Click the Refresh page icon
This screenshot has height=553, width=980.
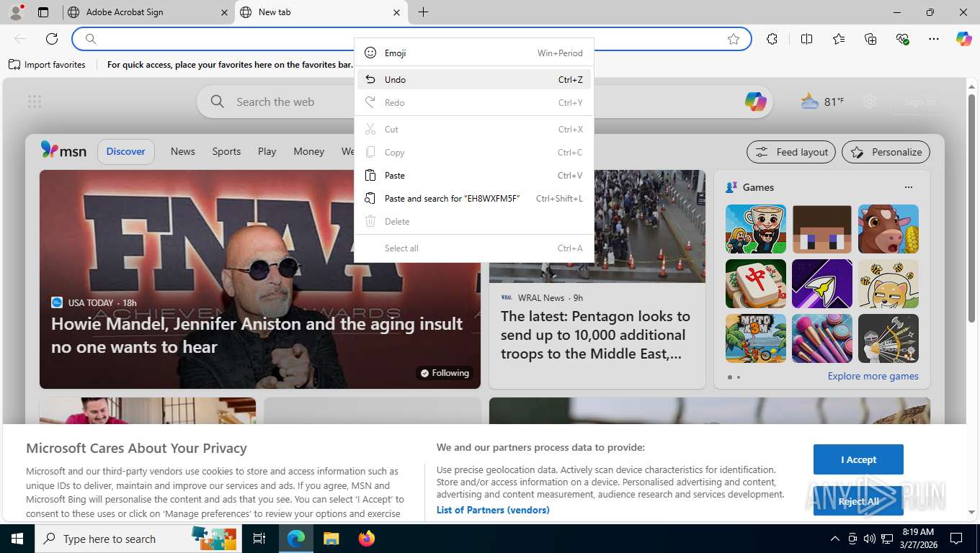[x=52, y=39]
